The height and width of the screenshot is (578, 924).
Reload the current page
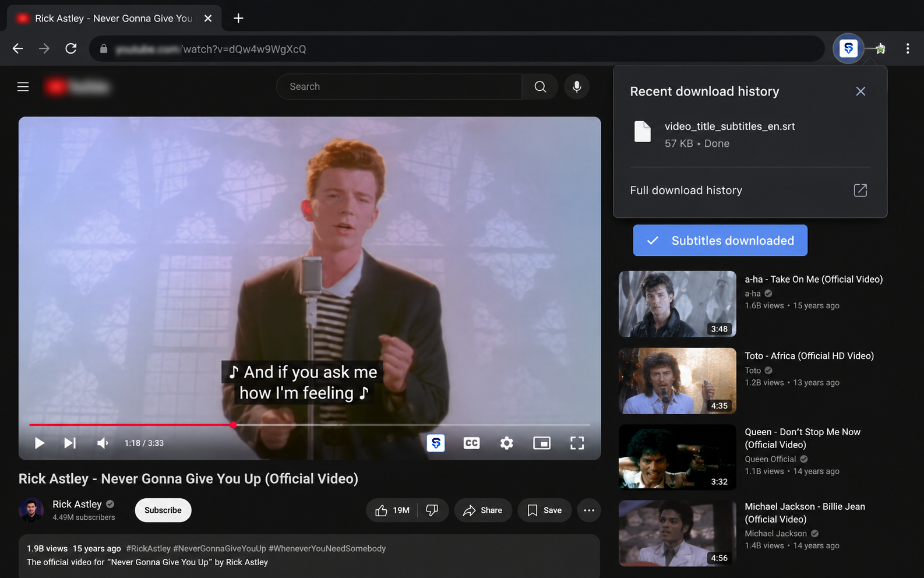(71, 48)
